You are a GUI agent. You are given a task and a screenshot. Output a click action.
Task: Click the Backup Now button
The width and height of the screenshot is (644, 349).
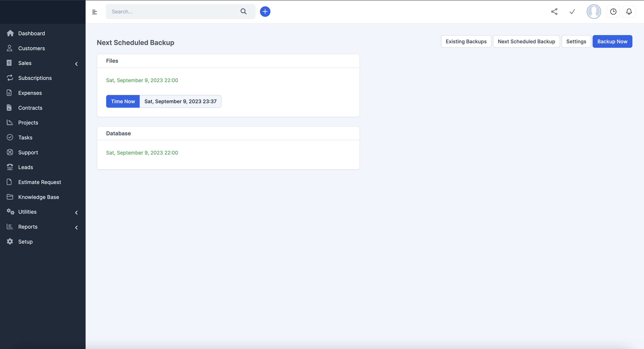(612, 41)
